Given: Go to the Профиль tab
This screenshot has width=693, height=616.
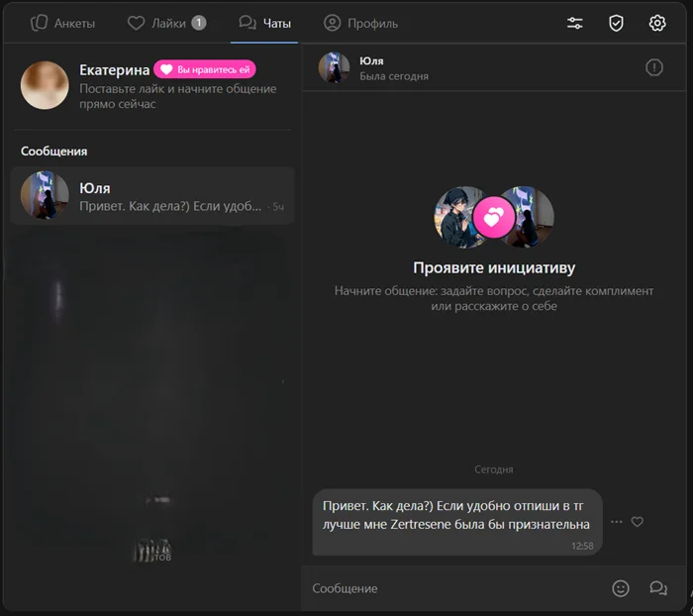Looking at the screenshot, I should tap(361, 23).
